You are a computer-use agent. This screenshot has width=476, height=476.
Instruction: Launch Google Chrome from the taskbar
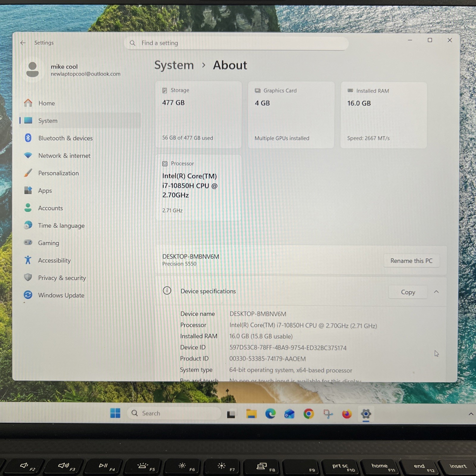pyautogui.click(x=309, y=414)
